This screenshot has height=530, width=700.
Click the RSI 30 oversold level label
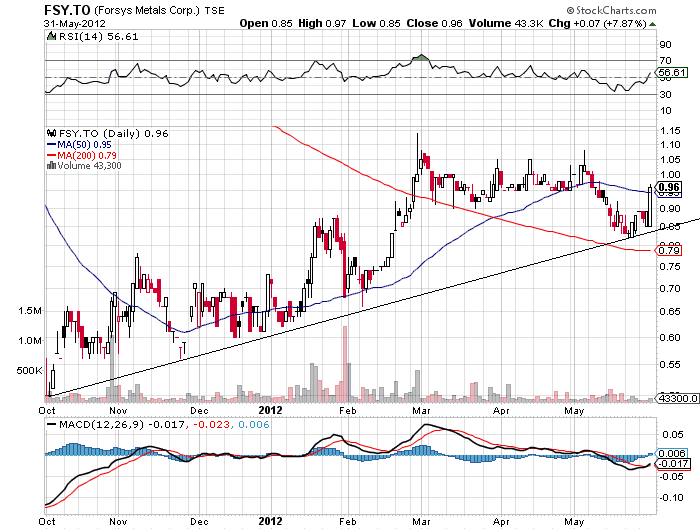pos(665,94)
